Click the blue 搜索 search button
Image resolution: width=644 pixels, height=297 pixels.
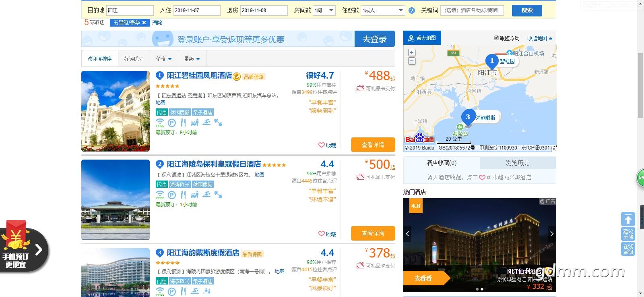pyautogui.click(x=527, y=10)
